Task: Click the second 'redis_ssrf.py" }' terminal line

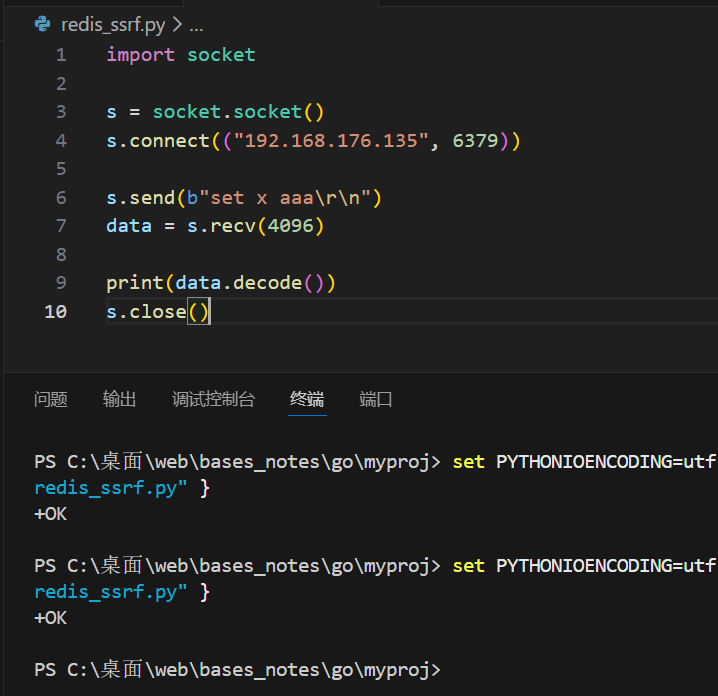Action: click(122, 592)
